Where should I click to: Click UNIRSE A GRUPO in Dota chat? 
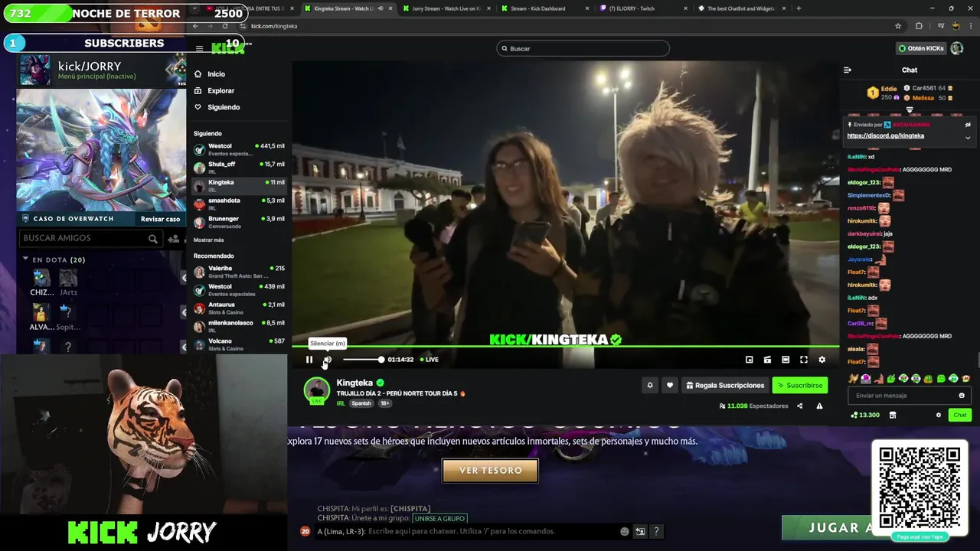click(439, 518)
